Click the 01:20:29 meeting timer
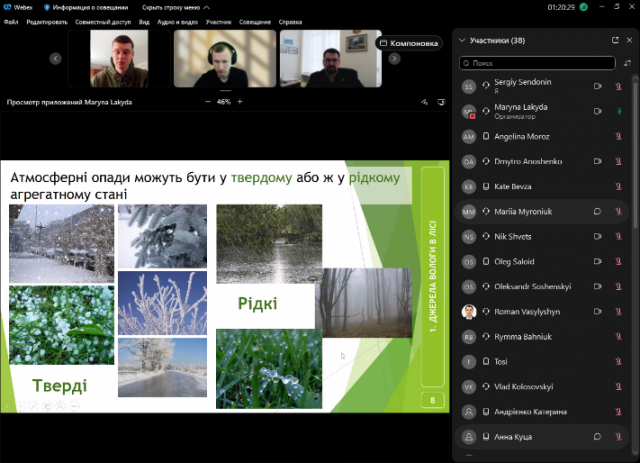 coord(561,7)
